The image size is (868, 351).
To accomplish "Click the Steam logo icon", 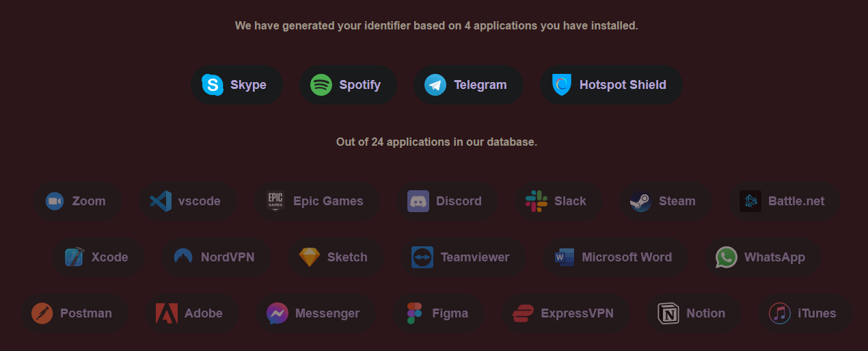I will (640, 201).
